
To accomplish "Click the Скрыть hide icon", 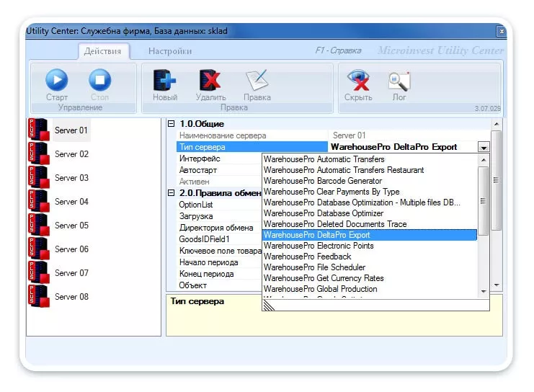I will pos(358,80).
